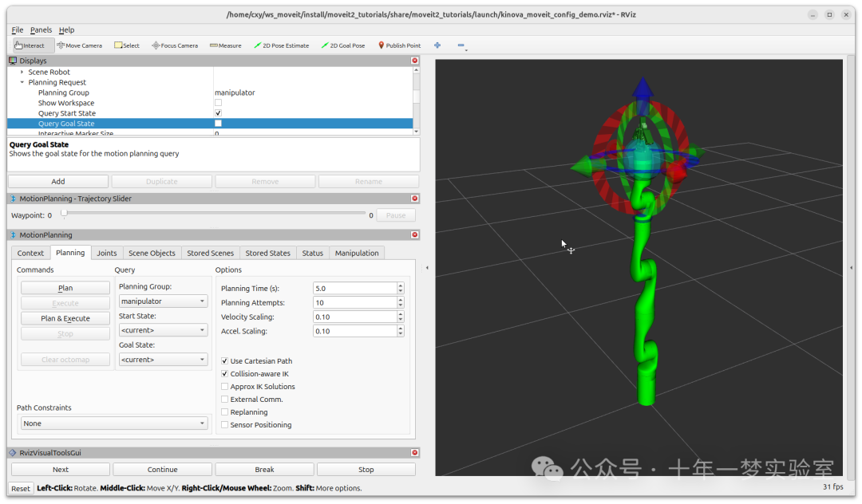The width and height of the screenshot is (862, 504).
Task: Open the Path Constraints dropdown
Action: click(114, 423)
